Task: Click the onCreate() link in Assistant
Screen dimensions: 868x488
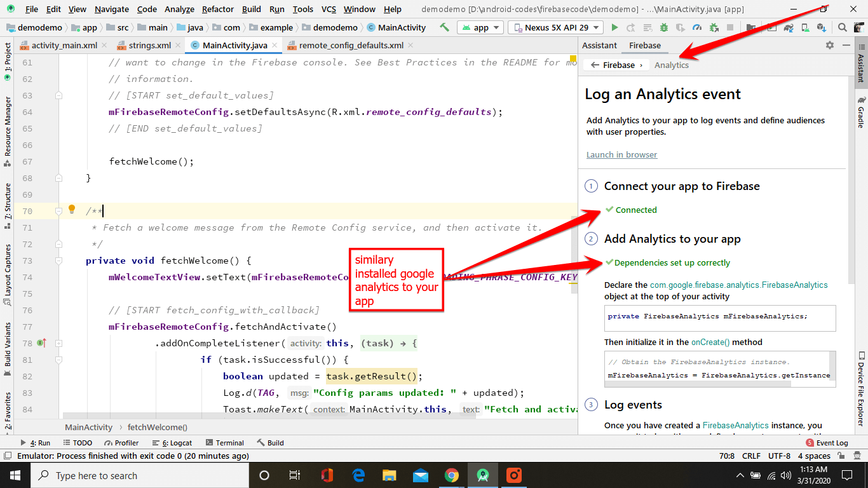Action: [x=710, y=342]
